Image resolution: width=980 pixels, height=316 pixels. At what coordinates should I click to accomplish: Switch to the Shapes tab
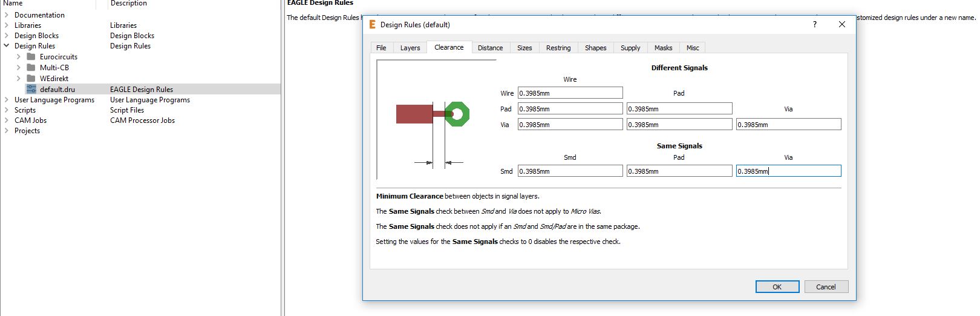(595, 48)
